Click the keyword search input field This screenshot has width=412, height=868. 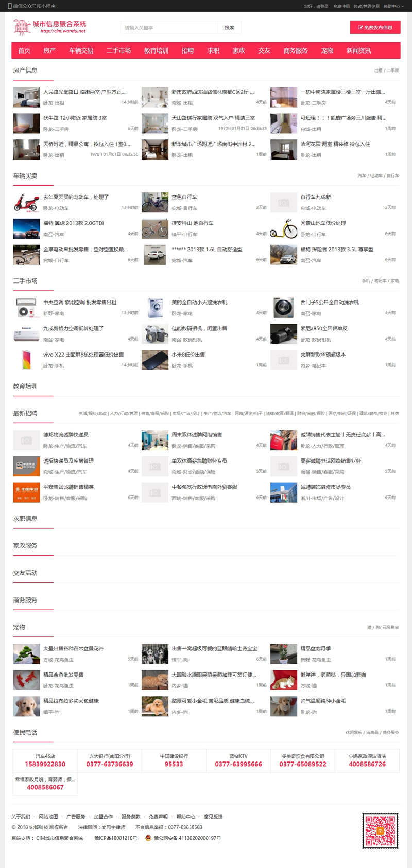pyautogui.click(x=169, y=28)
